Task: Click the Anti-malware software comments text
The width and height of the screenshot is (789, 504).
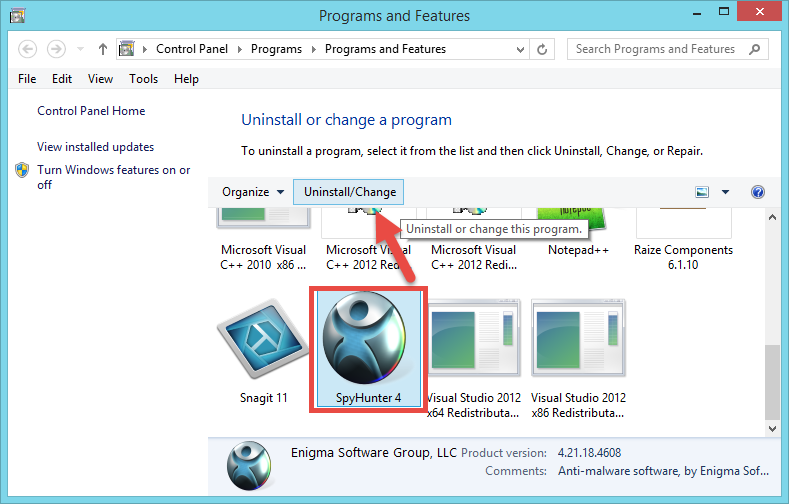Action: [663, 471]
